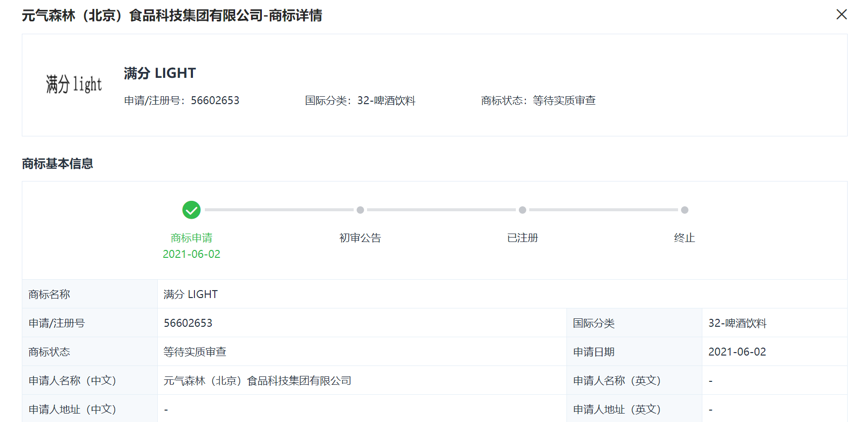Click the date 2021-06-02 under 商标申请
Screen dimensions: 868x422
point(191,254)
